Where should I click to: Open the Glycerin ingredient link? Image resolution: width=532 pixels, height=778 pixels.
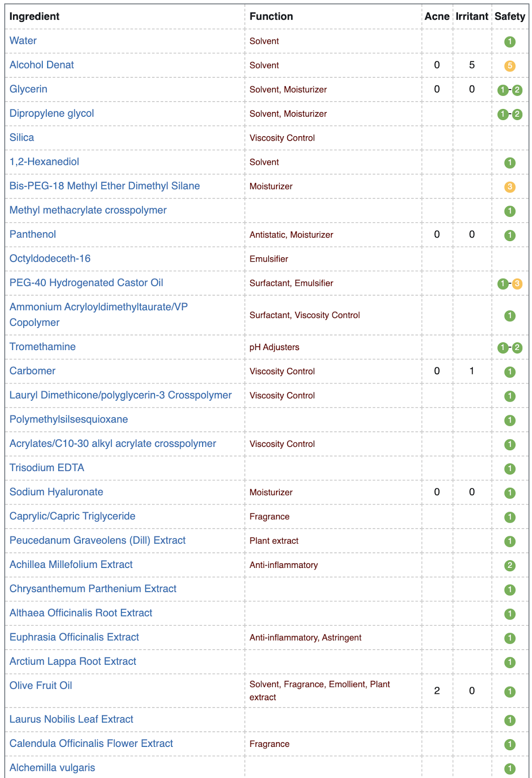[29, 89]
